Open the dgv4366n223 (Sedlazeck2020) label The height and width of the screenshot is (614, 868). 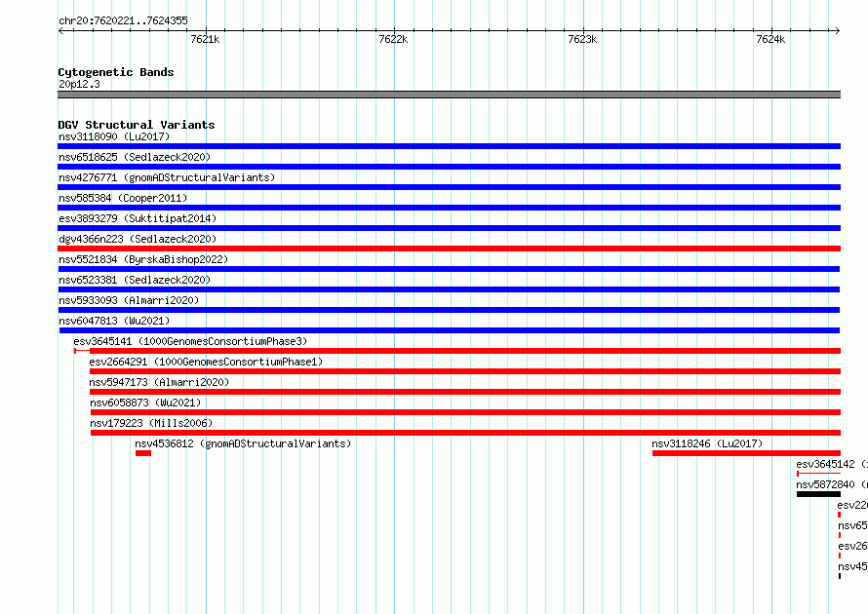138,239
